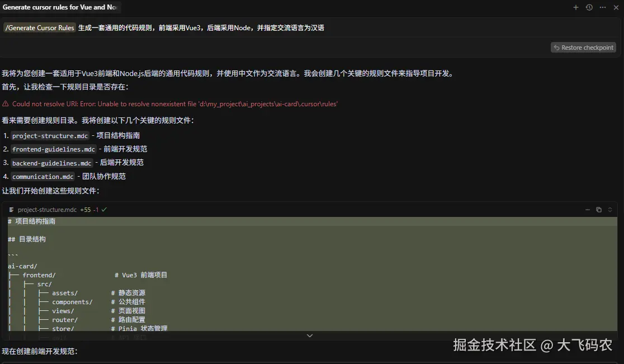Click the warning icon beside URI error
The image size is (624, 364).
[x=6, y=104]
